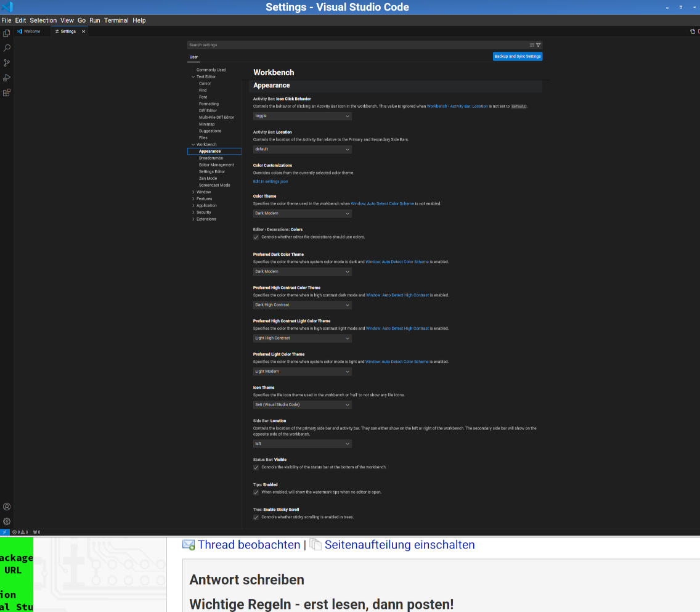Open Icon Theme dropdown showing Seti
700x612 pixels.
(x=302, y=405)
